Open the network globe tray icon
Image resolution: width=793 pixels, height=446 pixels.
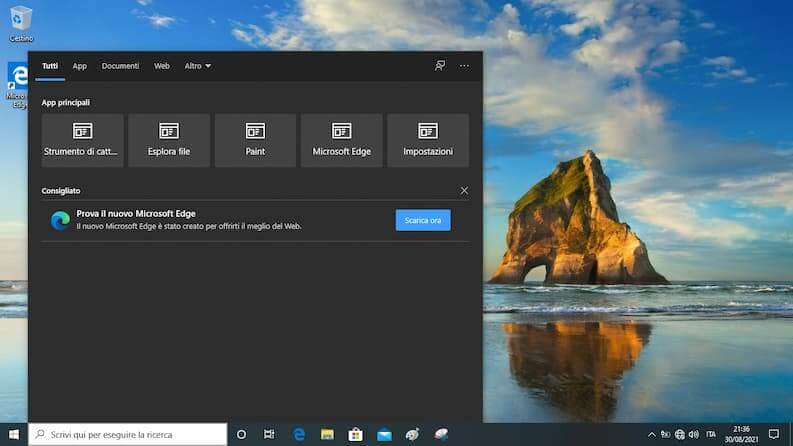pyautogui.click(x=680, y=434)
